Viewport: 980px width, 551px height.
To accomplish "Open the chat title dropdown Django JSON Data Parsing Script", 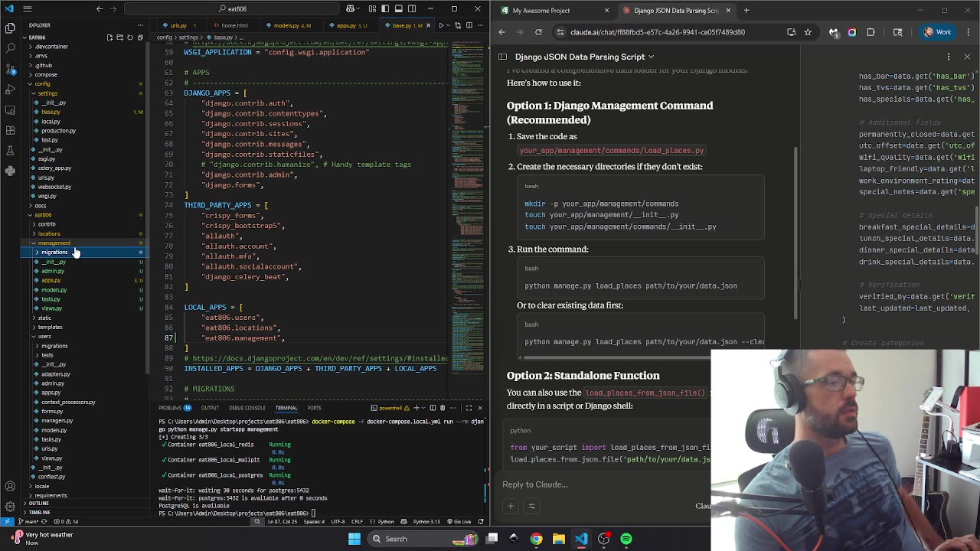I will pos(585,57).
